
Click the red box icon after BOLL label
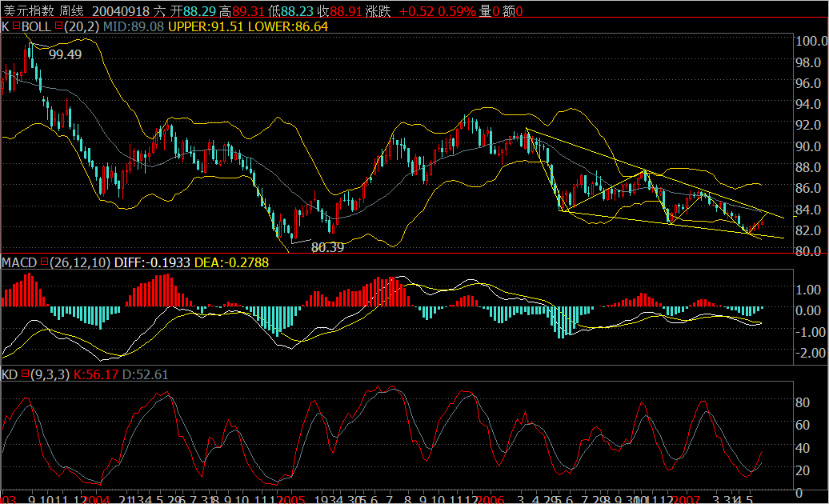pyautogui.click(x=58, y=26)
